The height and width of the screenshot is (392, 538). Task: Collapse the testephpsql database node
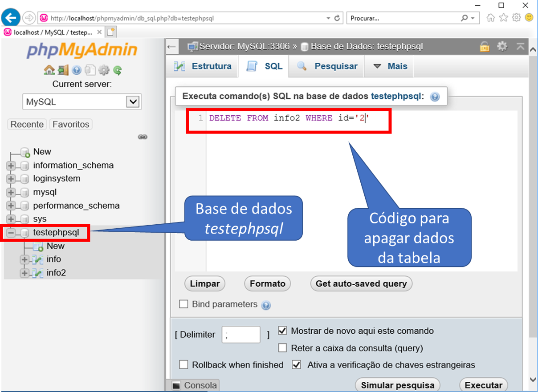pyautogui.click(x=11, y=233)
